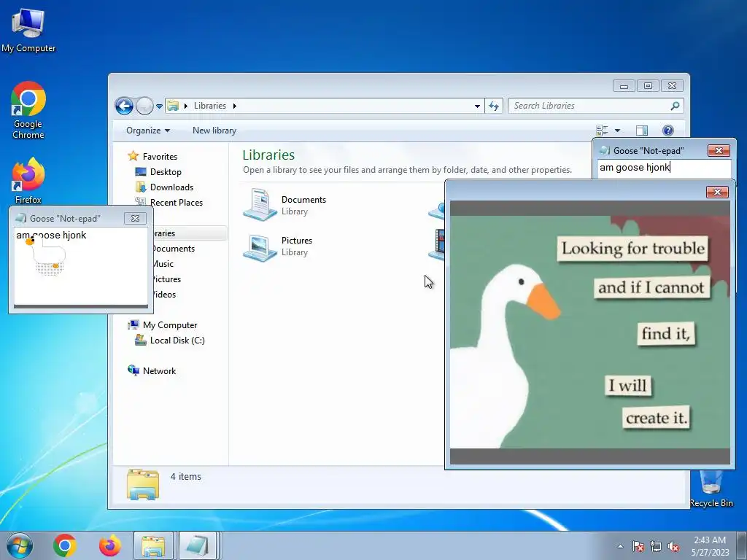Click the right Goose Not-epad title bar icon
The height and width of the screenshot is (560, 747).
coord(604,150)
